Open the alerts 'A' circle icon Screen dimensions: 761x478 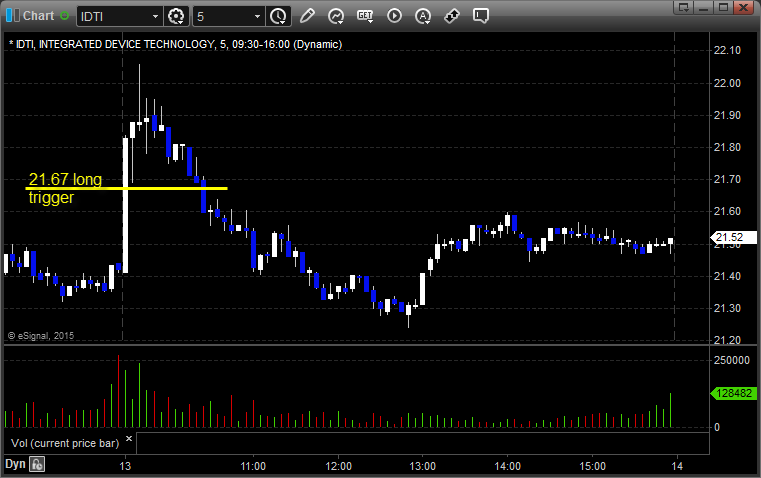(423, 16)
